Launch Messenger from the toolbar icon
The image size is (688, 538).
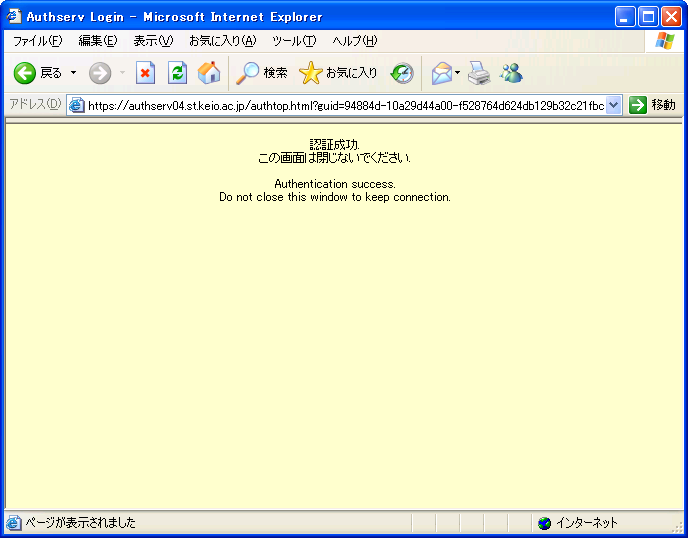click(x=512, y=73)
